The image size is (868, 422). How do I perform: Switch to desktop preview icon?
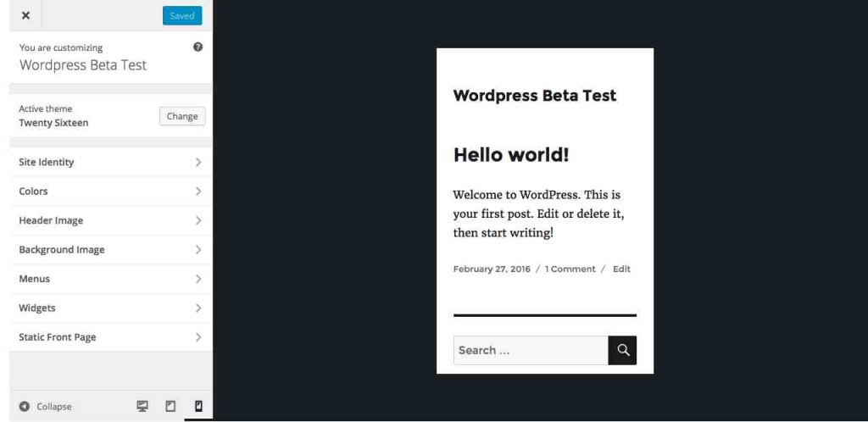(142, 407)
